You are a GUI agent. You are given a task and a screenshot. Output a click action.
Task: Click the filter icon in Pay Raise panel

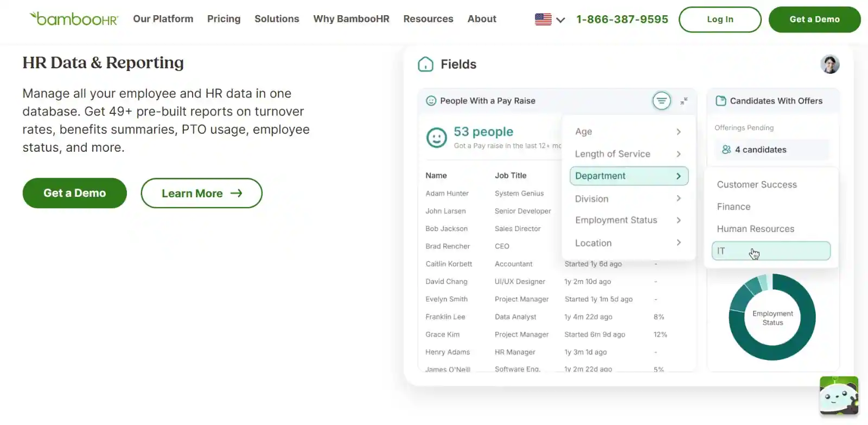tap(661, 101)
